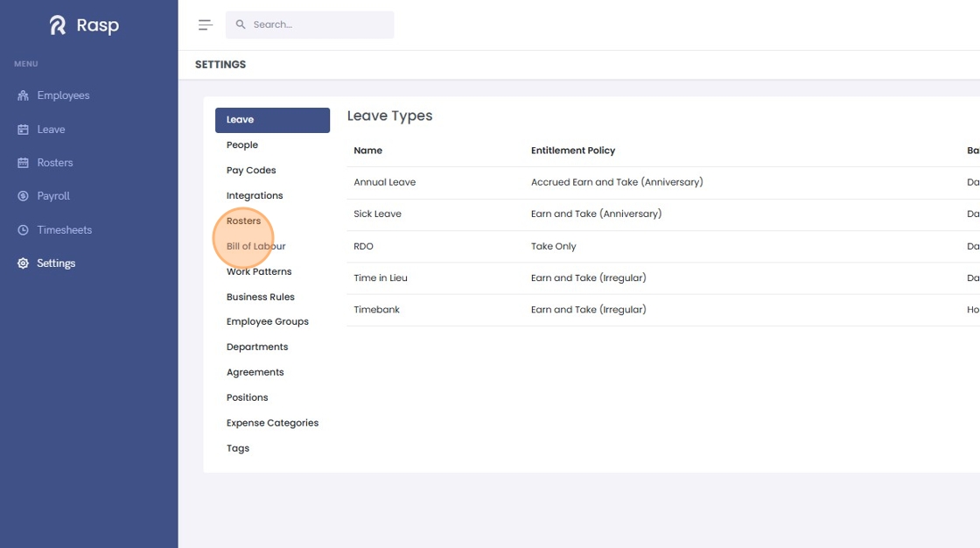The width and height of the screenshot is (980, 548).
Task: Open the Pay Codes settings section
Action: (x=251, y=170)
